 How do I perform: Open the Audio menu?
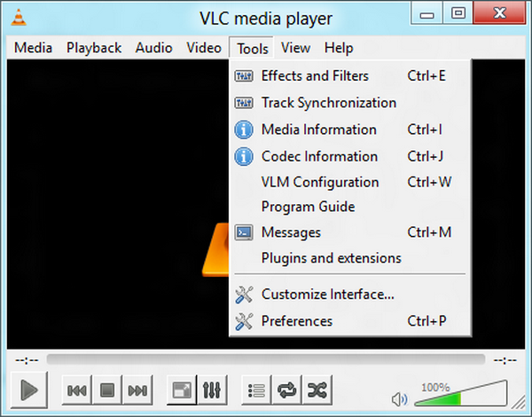pos(154,48)
